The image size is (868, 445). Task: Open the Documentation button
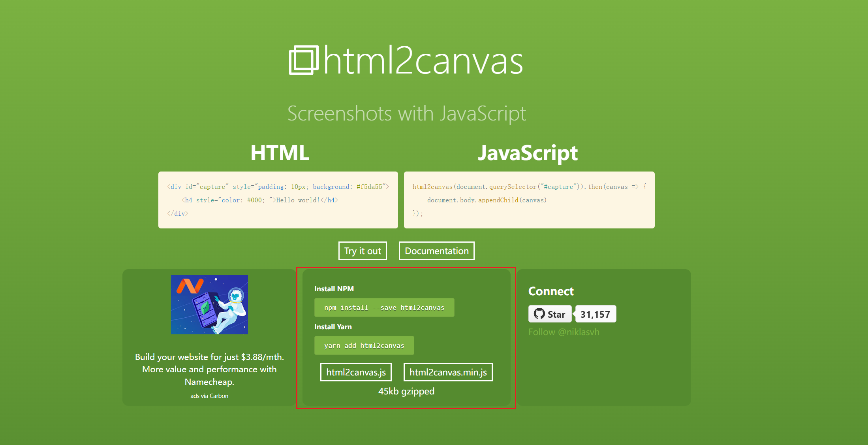point(436,251)
